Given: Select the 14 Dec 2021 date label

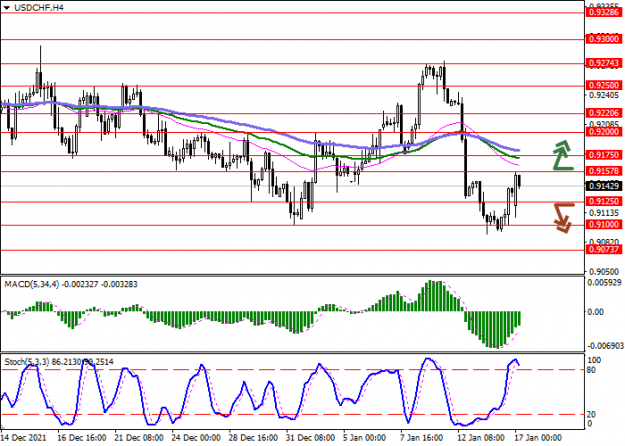Looking at the screenshot, I should 24,438.
